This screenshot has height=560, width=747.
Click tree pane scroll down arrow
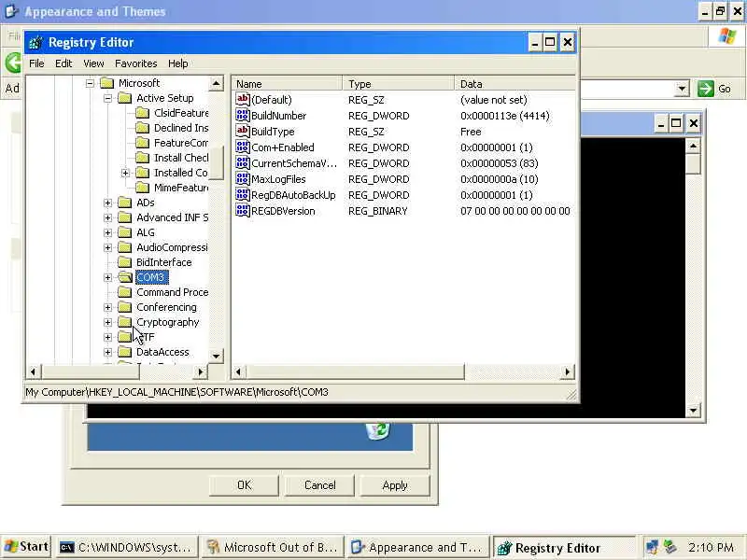[x=216, y=357]
